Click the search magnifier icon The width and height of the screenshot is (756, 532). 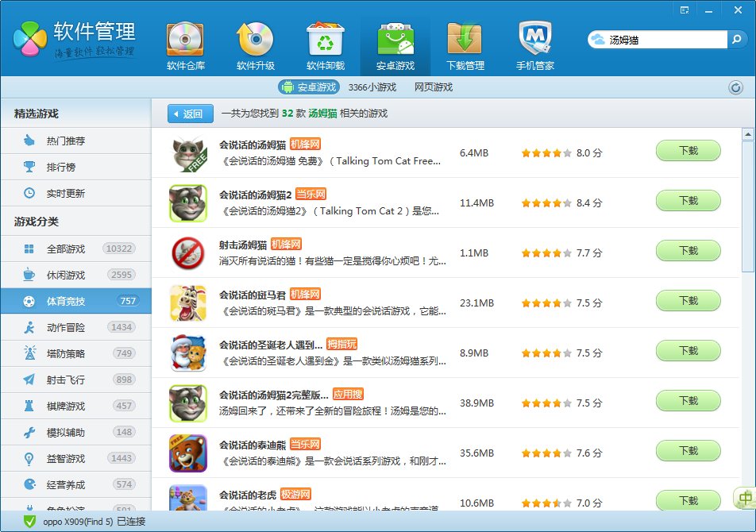737,39
